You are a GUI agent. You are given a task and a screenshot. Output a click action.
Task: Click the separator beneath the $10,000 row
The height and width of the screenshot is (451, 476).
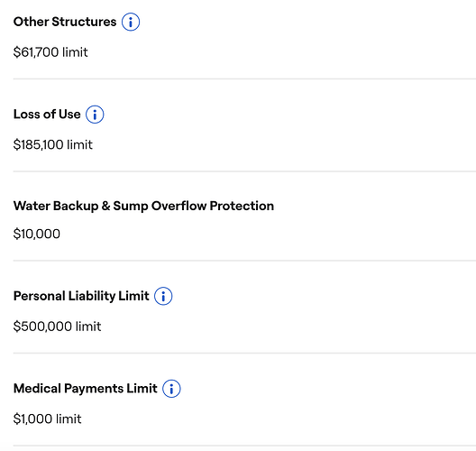[244, 261]
